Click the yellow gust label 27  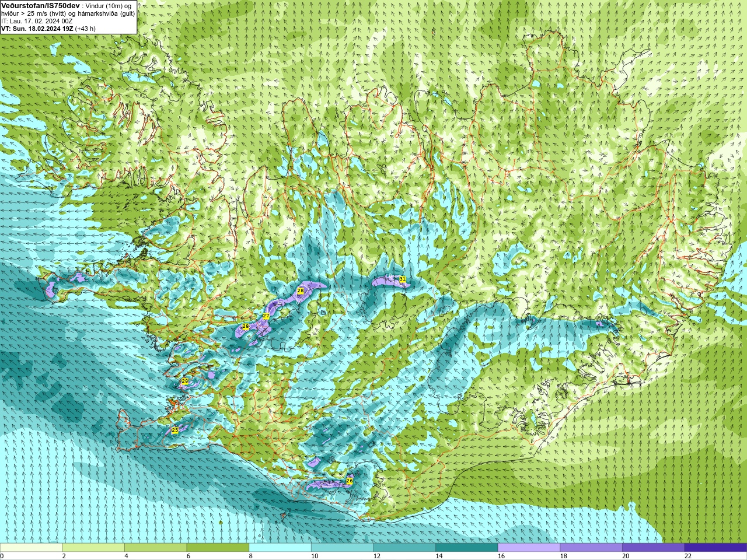pos(266,316)
